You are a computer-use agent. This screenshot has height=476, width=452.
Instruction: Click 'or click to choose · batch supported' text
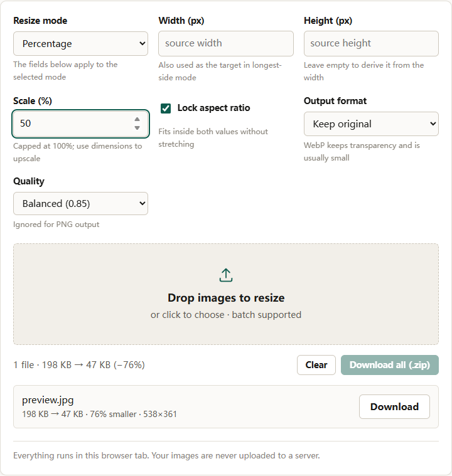[226, 315]
